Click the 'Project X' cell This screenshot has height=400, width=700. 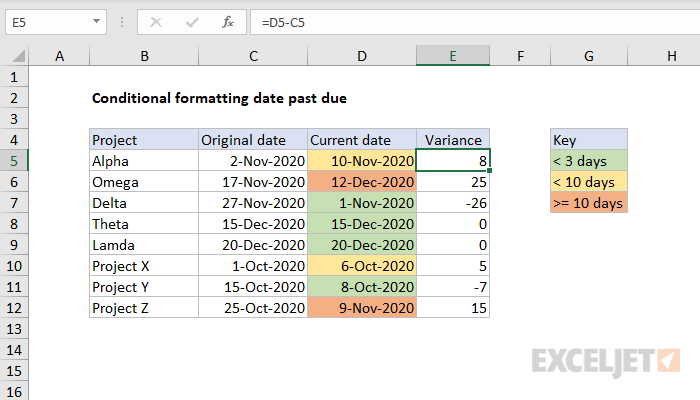(x=144, y=266)
